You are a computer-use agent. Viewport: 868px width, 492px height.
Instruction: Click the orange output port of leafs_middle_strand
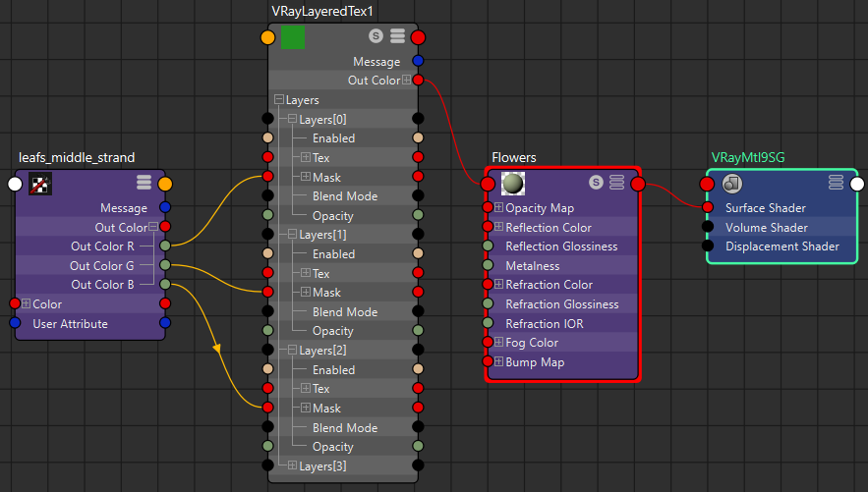pyautogui.click(x=165, y=184)
